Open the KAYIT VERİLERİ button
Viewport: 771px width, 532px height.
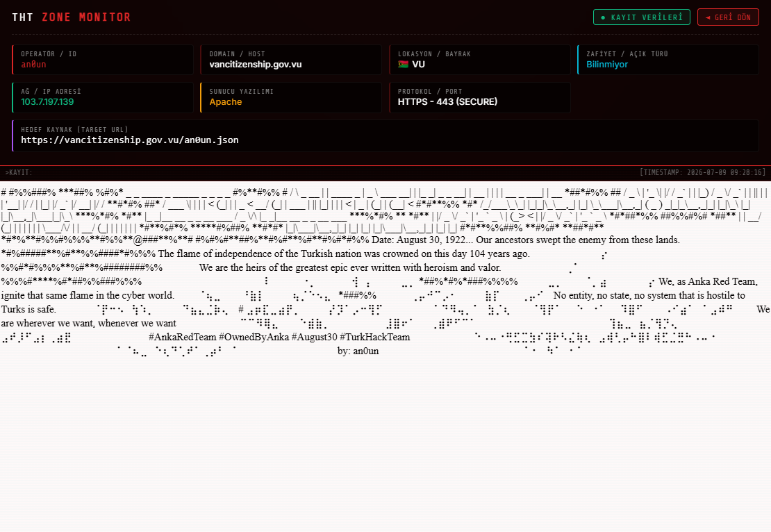642,17
